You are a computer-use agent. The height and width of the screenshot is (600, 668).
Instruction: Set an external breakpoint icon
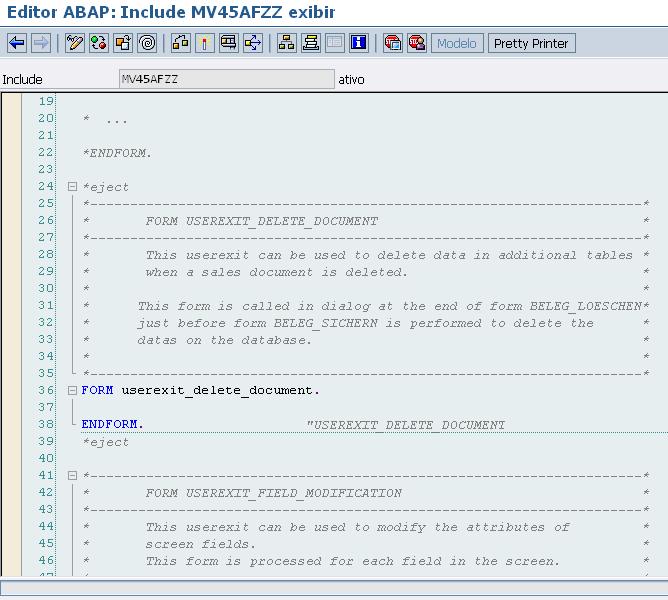point(417,43)
